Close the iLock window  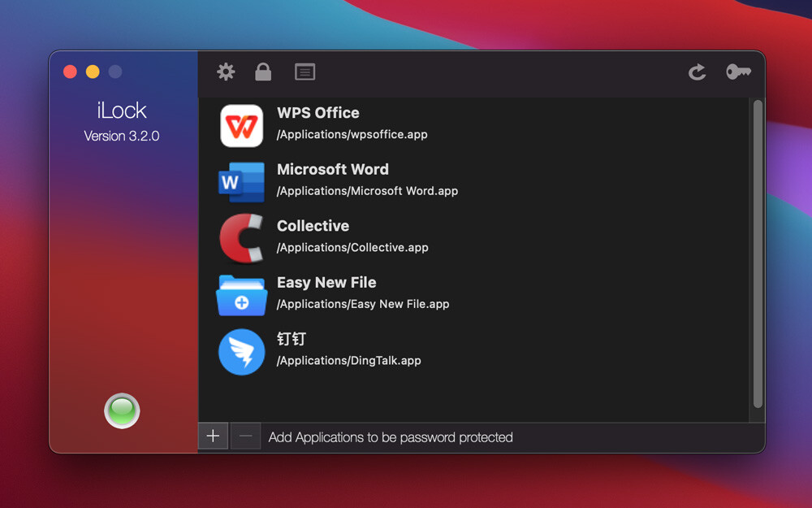[70, 72]
